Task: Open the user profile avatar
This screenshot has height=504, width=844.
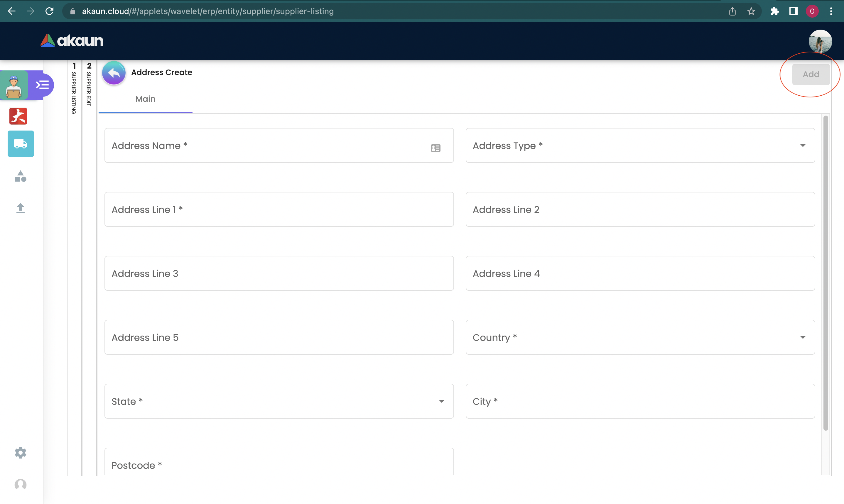Action: pos(820,41)
